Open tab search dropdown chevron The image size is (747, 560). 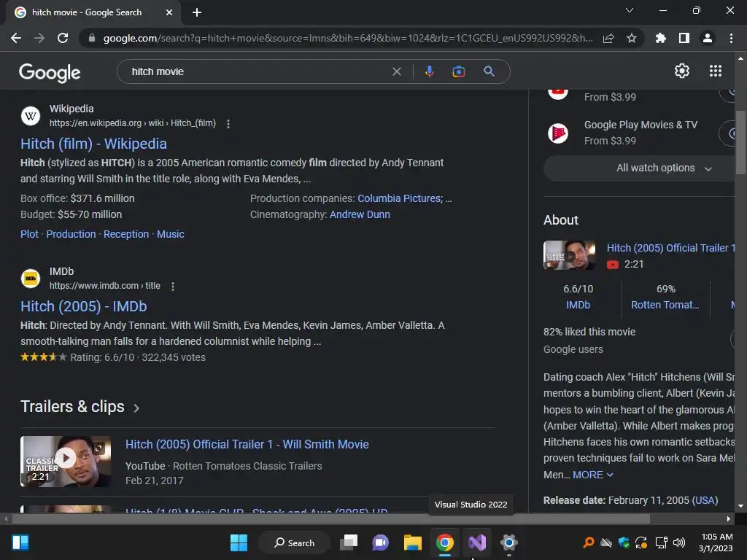tap(630, 10)
